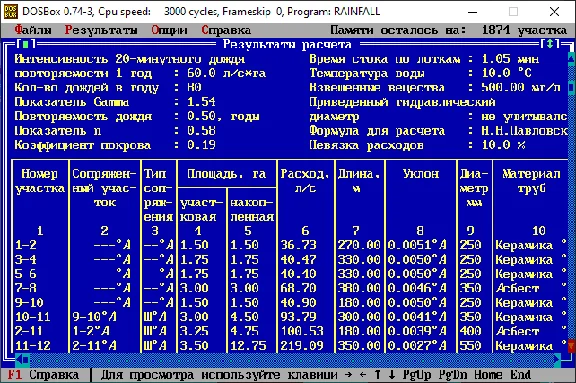Image resolution: width=576 pixels, height=383 pixels.
Task: Click the flow value 36.73
Action: pyautogui.click(x=298, y=245)
